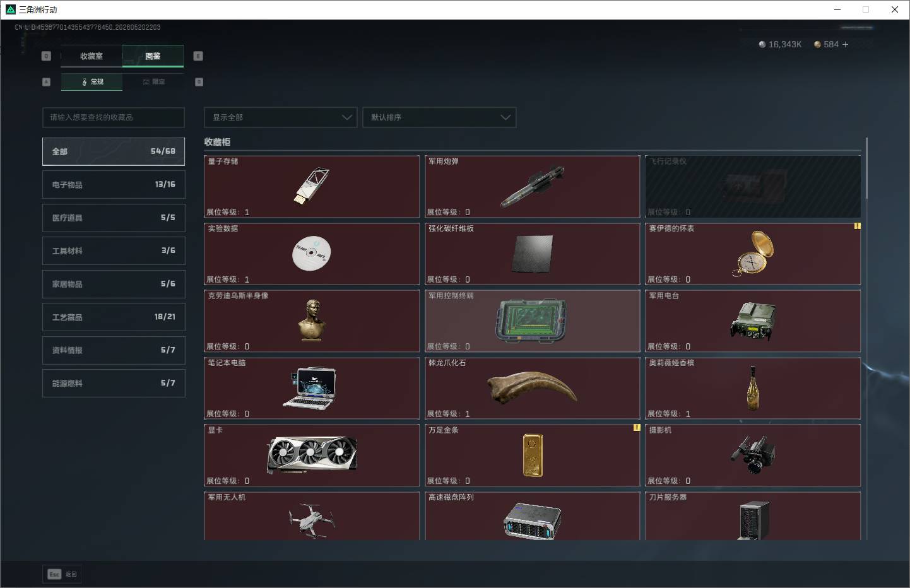The height and width of the screenshot is (588, 910).
Task: Select the 电子物品 category filter
Action: tap(114, 184)
